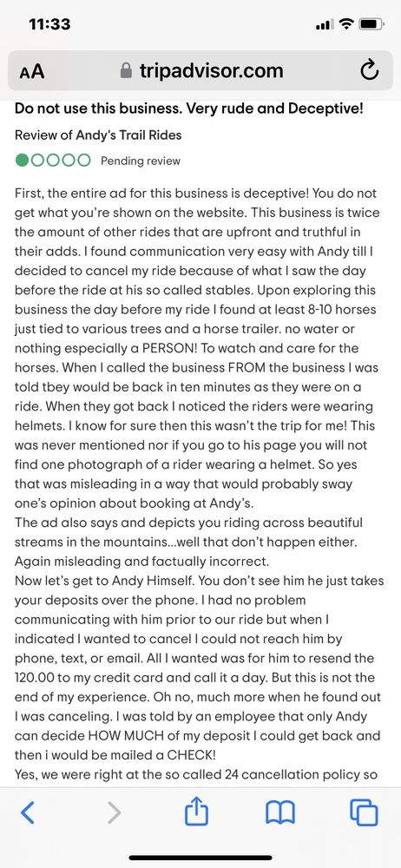401x868 pixels.
Task: Tap the Wi-Fi status icon
Action: coord(346,24)
